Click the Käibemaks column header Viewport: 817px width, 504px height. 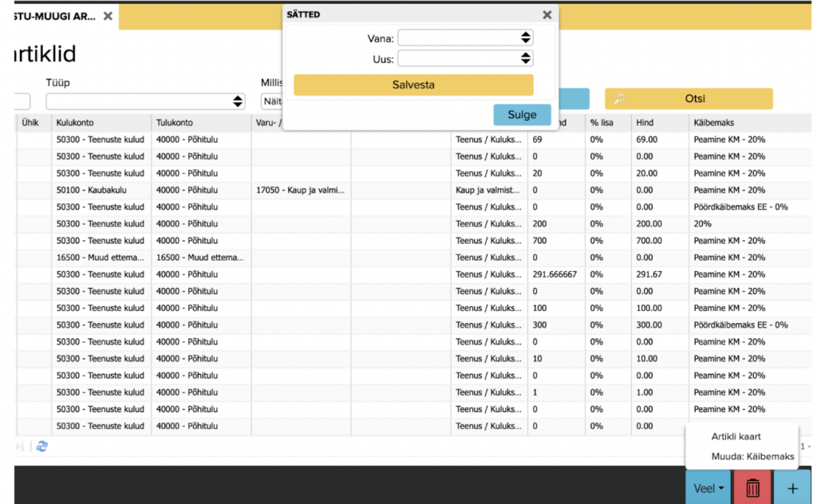748,123
